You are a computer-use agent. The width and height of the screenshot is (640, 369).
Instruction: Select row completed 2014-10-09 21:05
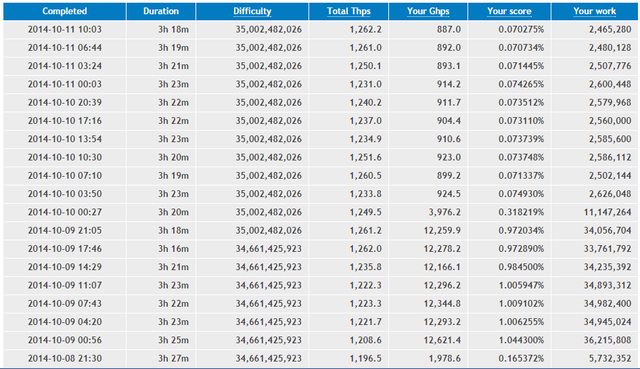pos(320,231)
